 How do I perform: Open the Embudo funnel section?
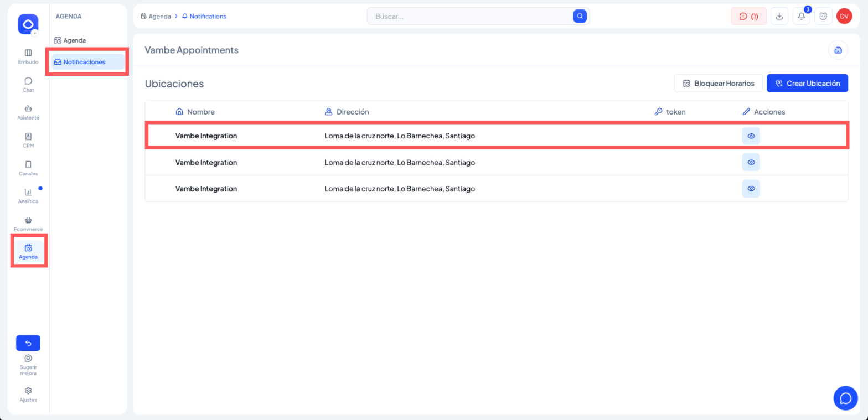tap(28, 56)
